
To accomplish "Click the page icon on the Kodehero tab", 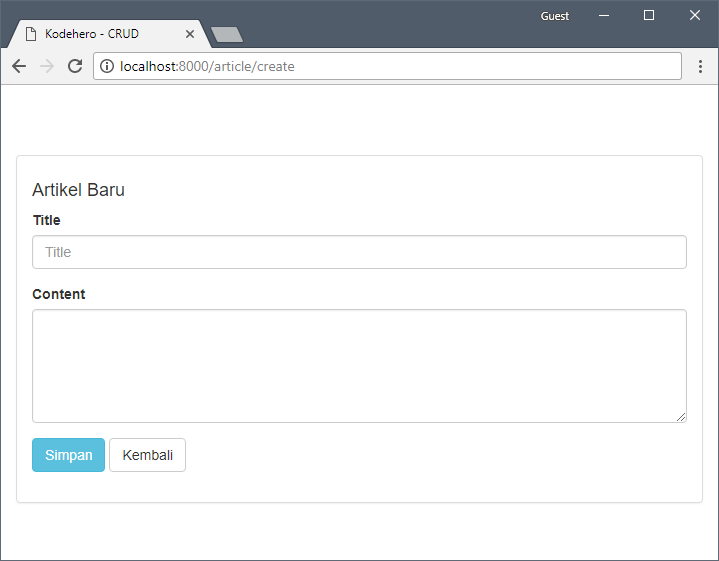I will 31,34.
